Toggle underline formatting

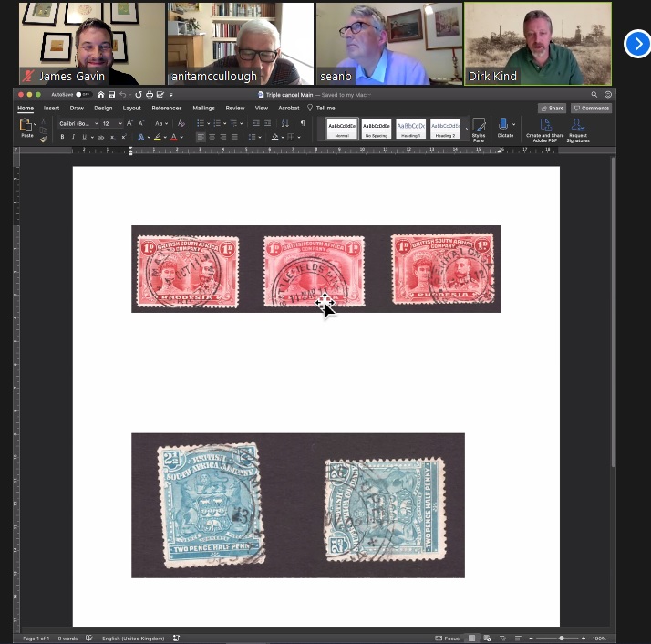pyautogui.click(x=84, y=137)
